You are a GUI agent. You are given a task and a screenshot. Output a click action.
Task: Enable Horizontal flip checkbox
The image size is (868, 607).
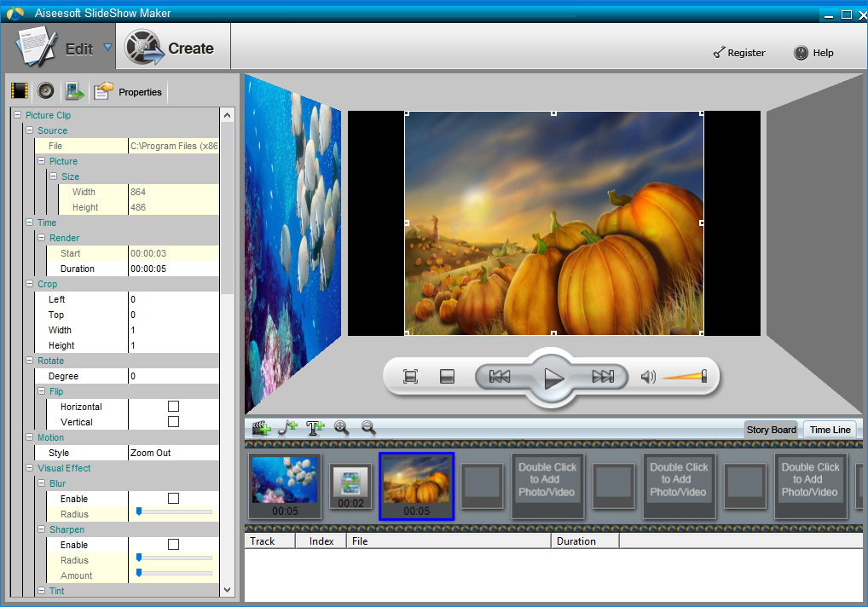point(173,407)
